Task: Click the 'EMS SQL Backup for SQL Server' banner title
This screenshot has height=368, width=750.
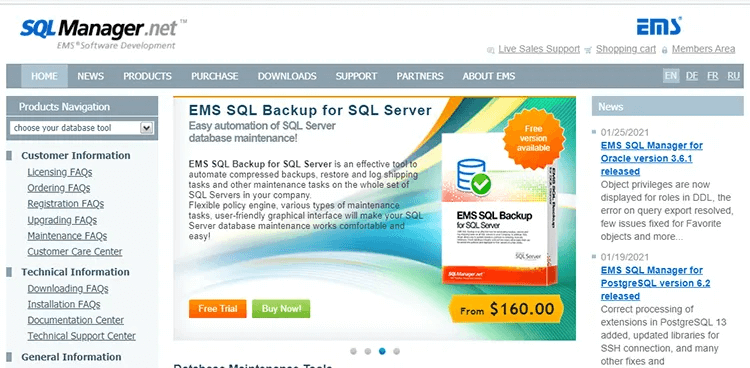Action: click(310, 110)
